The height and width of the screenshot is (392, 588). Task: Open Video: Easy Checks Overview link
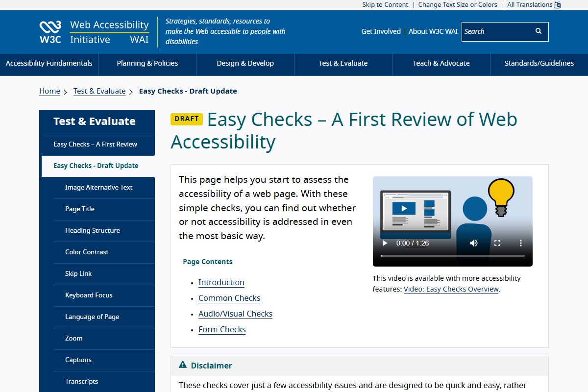pos(451,289)
